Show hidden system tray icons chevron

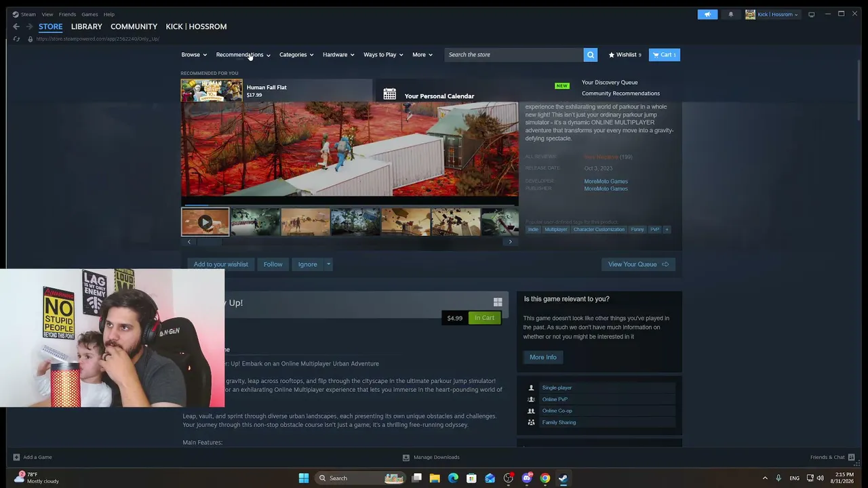tap(765, 478)
